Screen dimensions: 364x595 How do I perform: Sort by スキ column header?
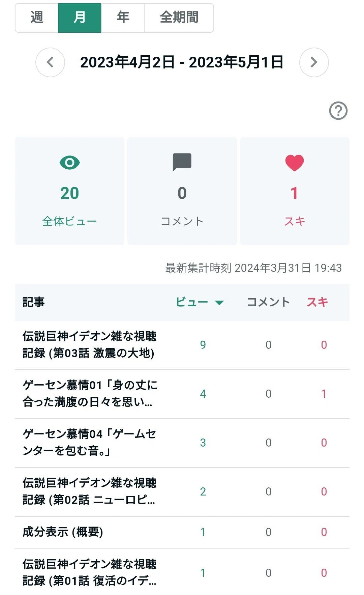317,302
